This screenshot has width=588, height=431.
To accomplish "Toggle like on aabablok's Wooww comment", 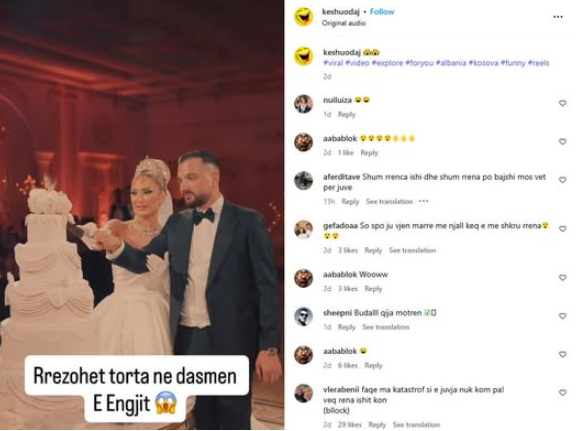I will [x=562, y=278].
